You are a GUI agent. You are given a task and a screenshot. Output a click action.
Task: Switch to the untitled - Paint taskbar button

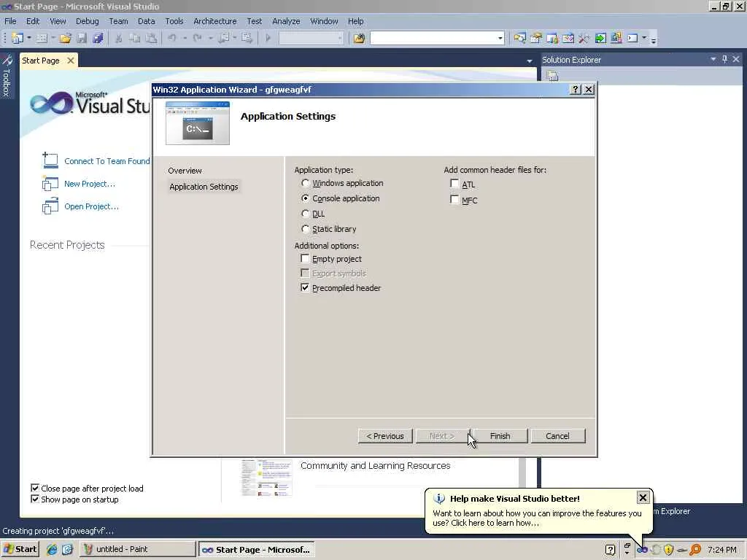point(138,549)
